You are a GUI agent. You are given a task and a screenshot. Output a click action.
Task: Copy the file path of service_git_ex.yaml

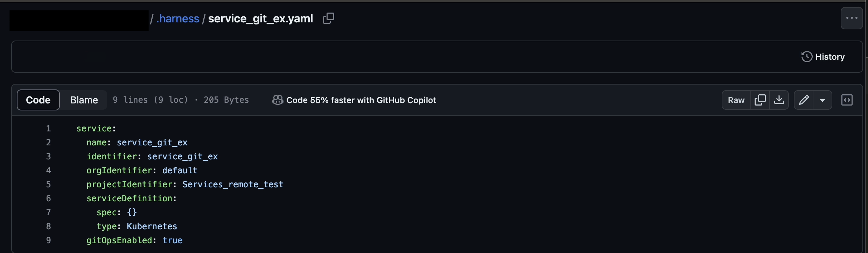point(328,18)
